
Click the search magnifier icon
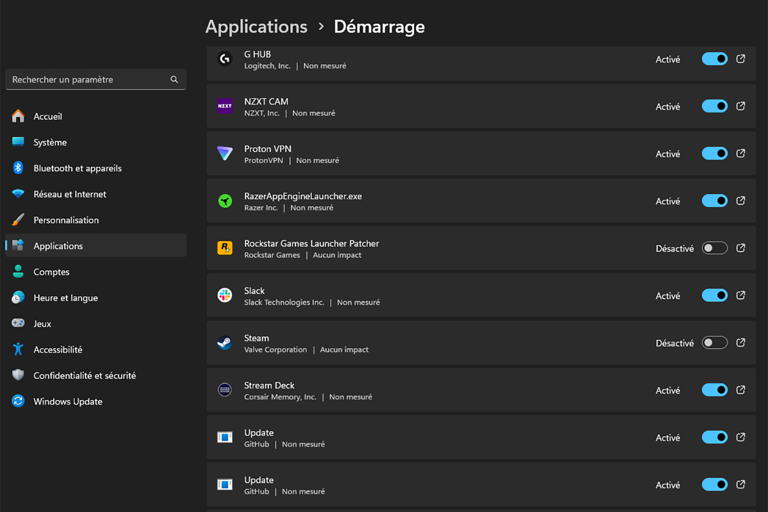tap(174, 79)
